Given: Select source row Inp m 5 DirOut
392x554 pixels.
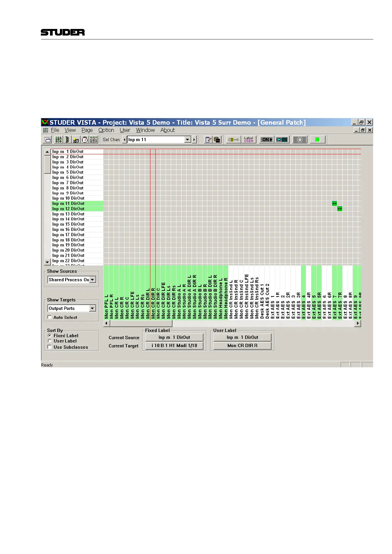Looking at the screenshot, I should click(77, 172).
